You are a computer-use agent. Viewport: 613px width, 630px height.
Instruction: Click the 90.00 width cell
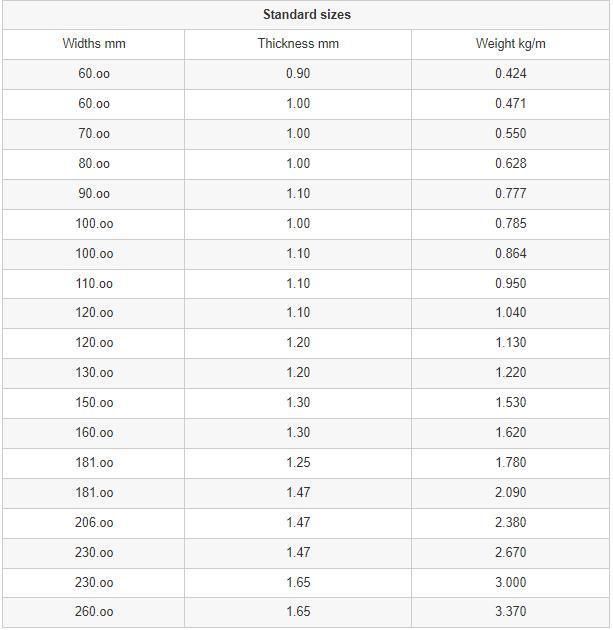point(94,194)
